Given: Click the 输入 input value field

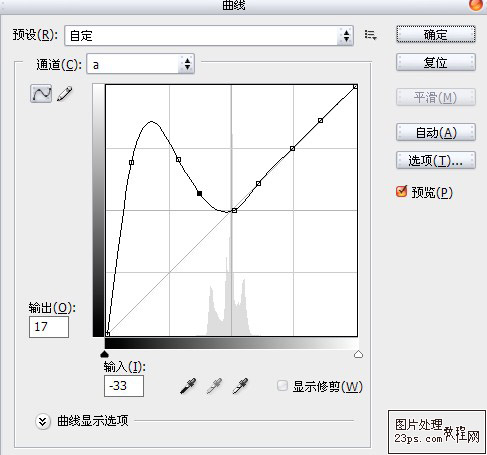Looking at the screenshot, I should (124, 386).
